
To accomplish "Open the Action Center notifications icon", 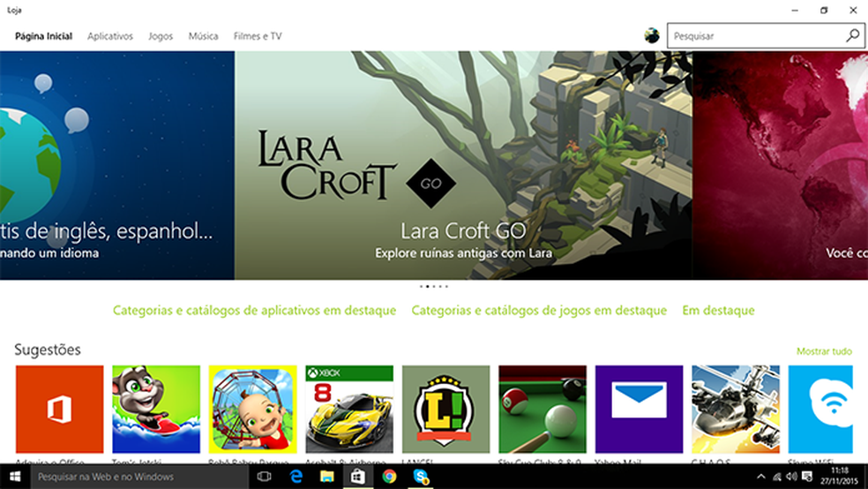I will pos(807,477).
